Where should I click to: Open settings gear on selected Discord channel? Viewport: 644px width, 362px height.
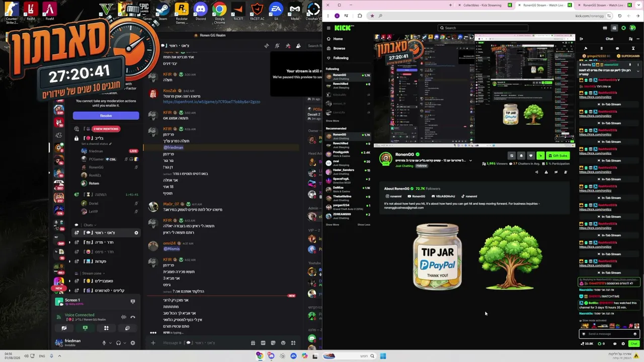click(x=136, y=233)
